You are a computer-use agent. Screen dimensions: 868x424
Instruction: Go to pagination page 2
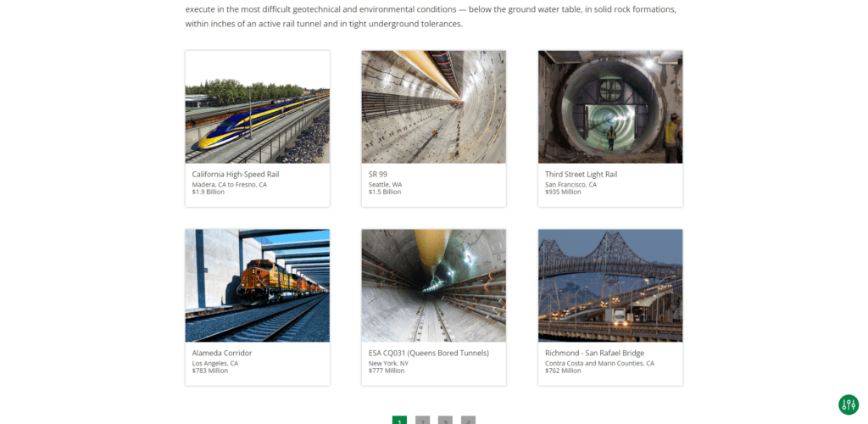click(422, 420)
